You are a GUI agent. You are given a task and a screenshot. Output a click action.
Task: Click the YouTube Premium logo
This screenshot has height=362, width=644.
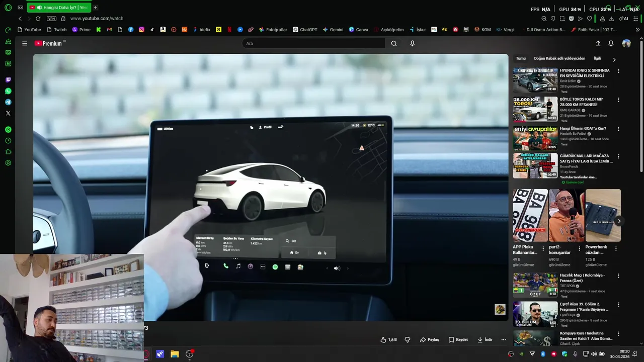48,44
